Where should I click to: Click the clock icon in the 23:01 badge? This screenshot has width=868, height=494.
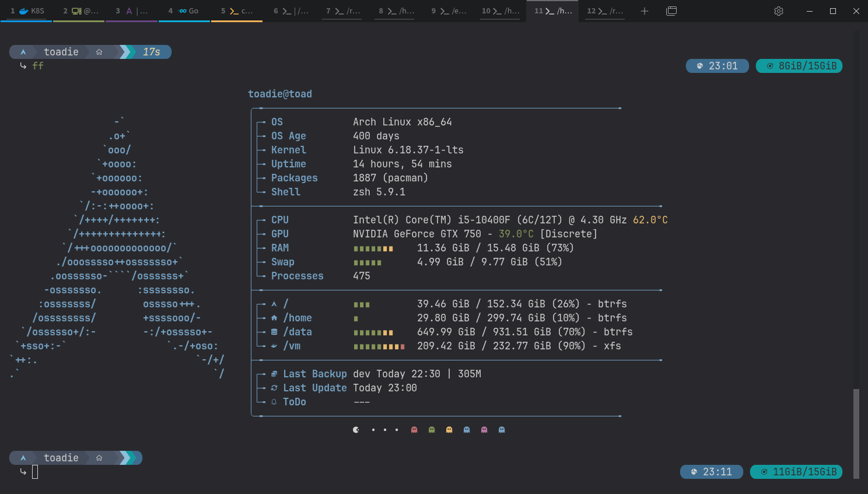(699, 66)
